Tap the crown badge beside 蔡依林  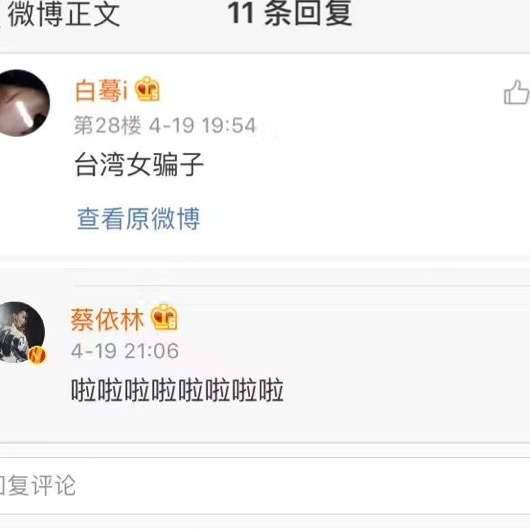tap(164, 317)
